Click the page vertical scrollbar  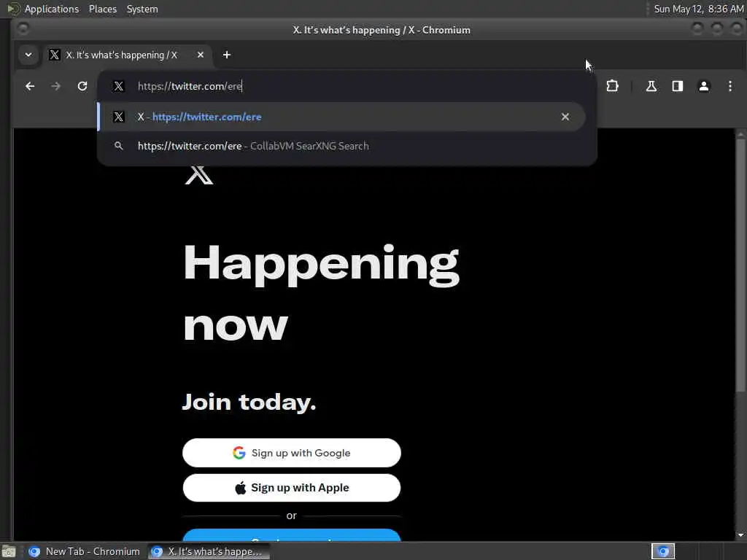click(740, 265)
